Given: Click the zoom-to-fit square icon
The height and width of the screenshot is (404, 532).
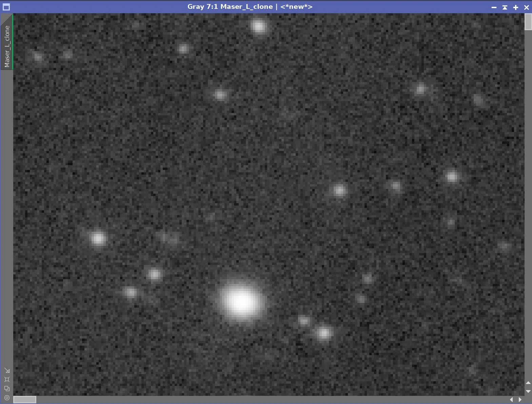Looking at the screenshot, I should click(x=7, y=380).
